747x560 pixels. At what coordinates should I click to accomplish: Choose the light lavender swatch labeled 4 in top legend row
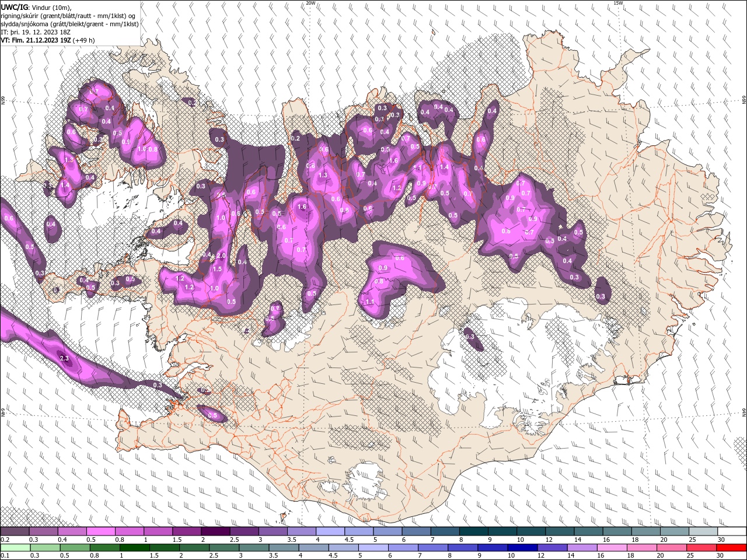point(330,531)
